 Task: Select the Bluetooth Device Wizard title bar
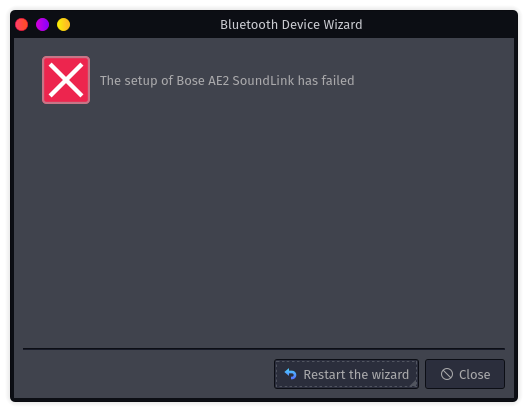[264, 24]
